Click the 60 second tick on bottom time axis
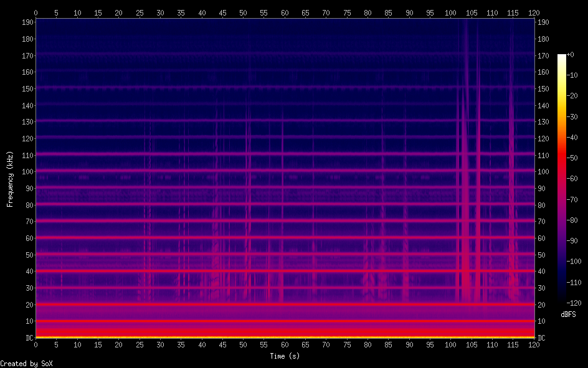Screen dimensions: 588x368 pyautogui.click(x=285, y=344)
